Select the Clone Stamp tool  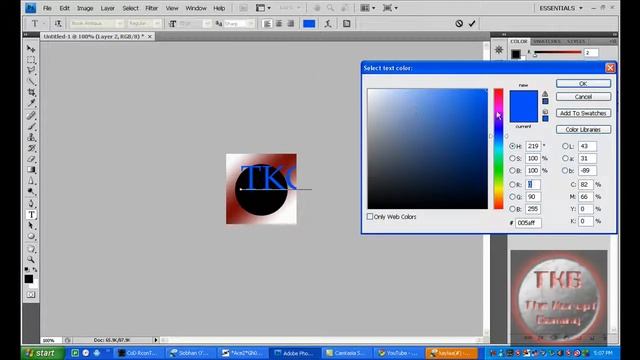[31, 137]
